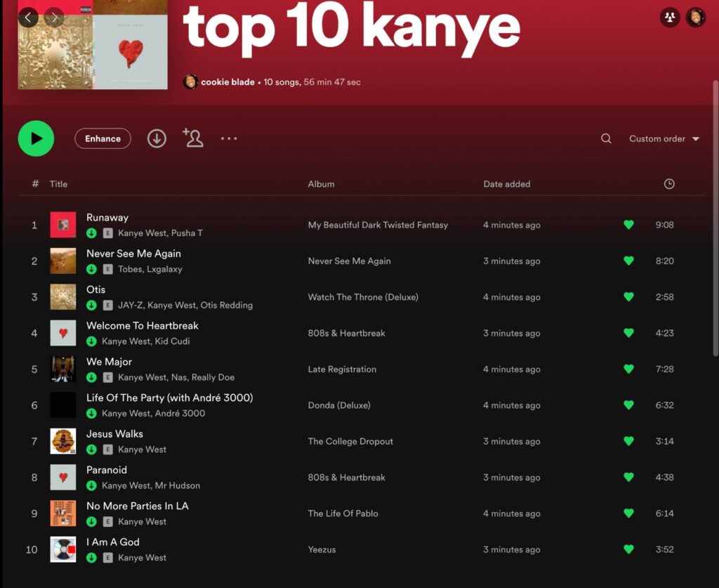The image size is (719, 588).
Task: Unlike Runaway with its heart icon
Action: pos(628,225)
